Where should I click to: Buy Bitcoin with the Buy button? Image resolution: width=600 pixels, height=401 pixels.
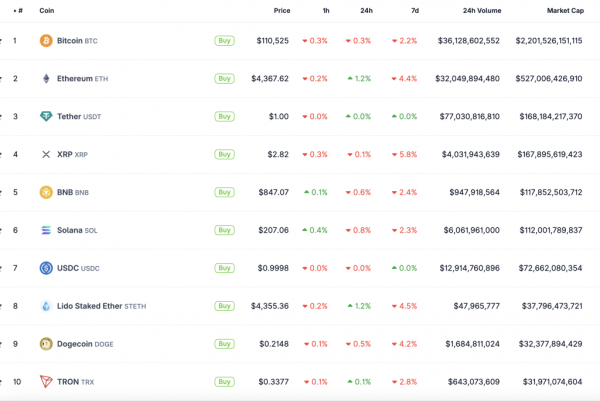pyautogui.click(x=224, y=41)
